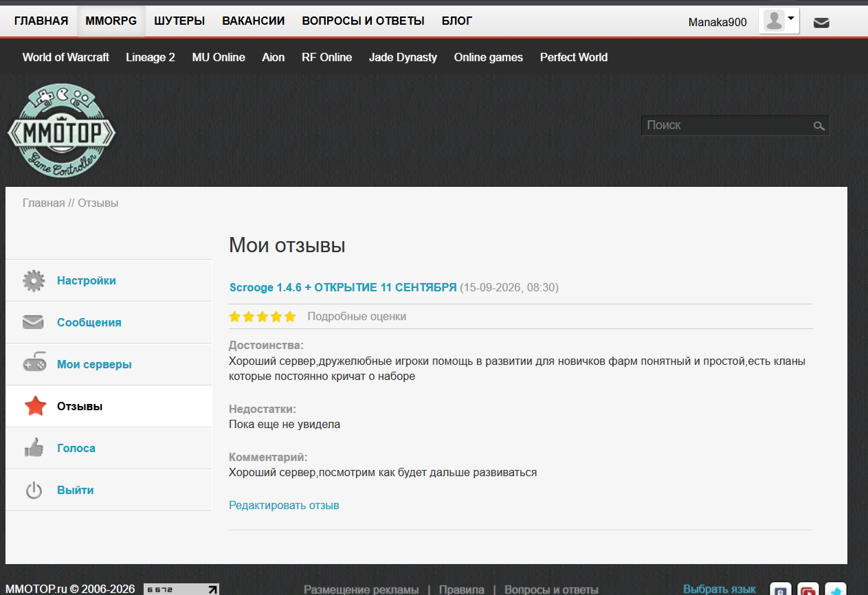Open the Scrooge 1.4.6 server review title
The width and height of the screenshot is (868, 595).
coord(343,287)
